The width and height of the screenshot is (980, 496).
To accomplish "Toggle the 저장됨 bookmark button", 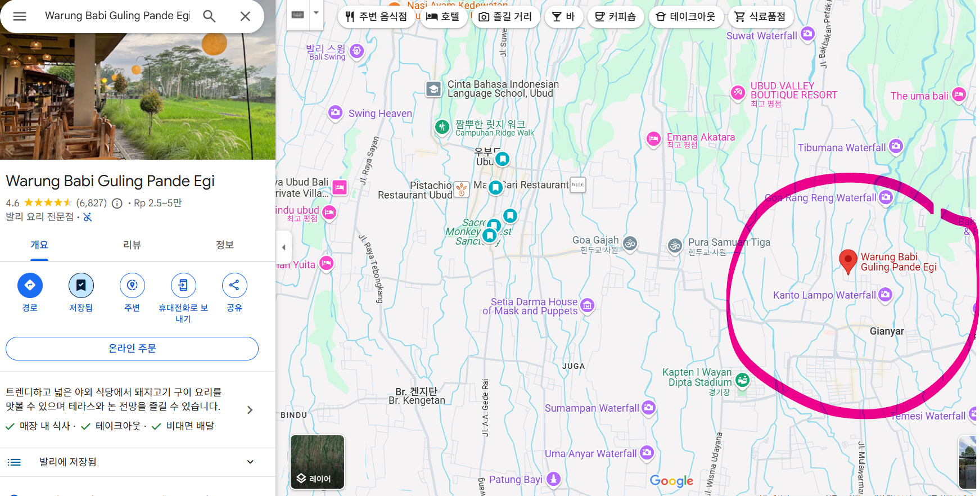I will (81, 286).
